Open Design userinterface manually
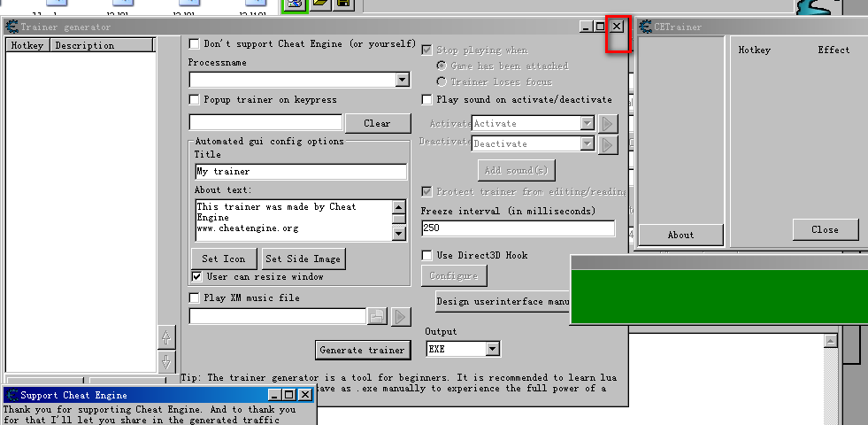The height and width of the screenshot is (425, 868). tap(503, 301)
